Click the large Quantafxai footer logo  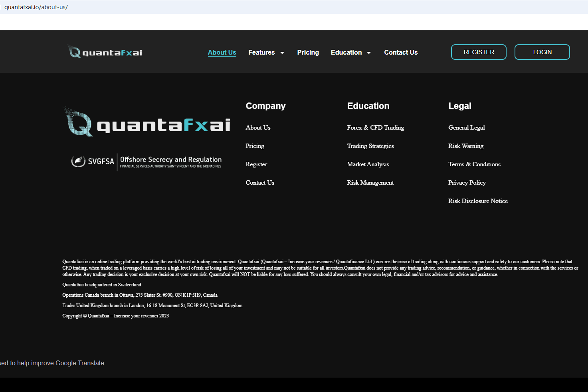(147, 122)
